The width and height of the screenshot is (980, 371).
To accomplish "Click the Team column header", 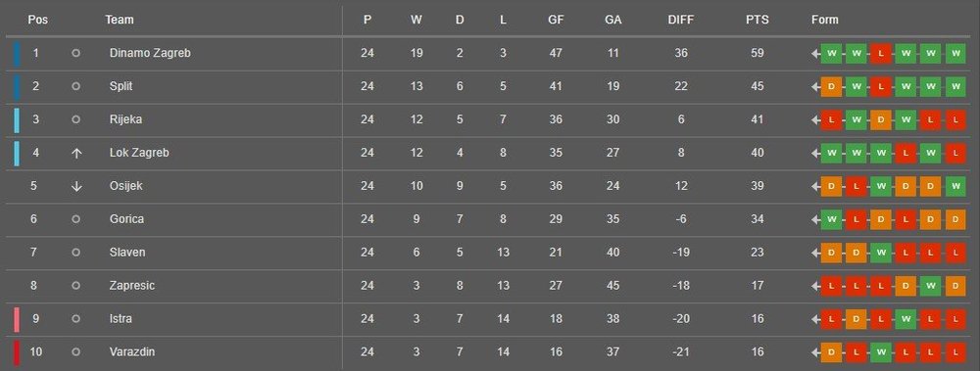I will pyautogui.click(x=120, y=20).
